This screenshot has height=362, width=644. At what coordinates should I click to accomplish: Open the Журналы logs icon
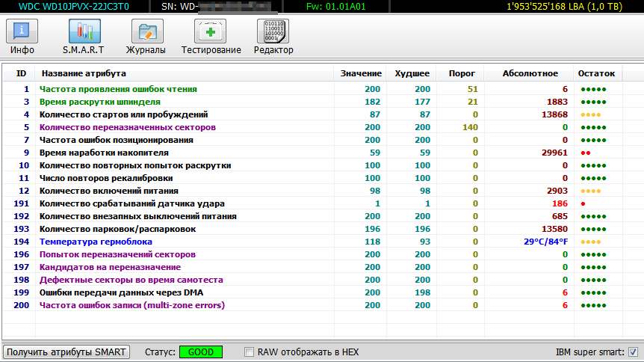click(147, 31)
